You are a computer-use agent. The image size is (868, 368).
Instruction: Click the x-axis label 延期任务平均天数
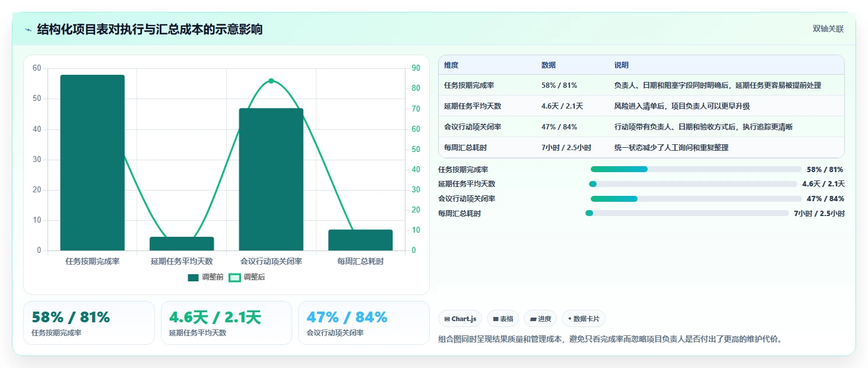(182, 261)
